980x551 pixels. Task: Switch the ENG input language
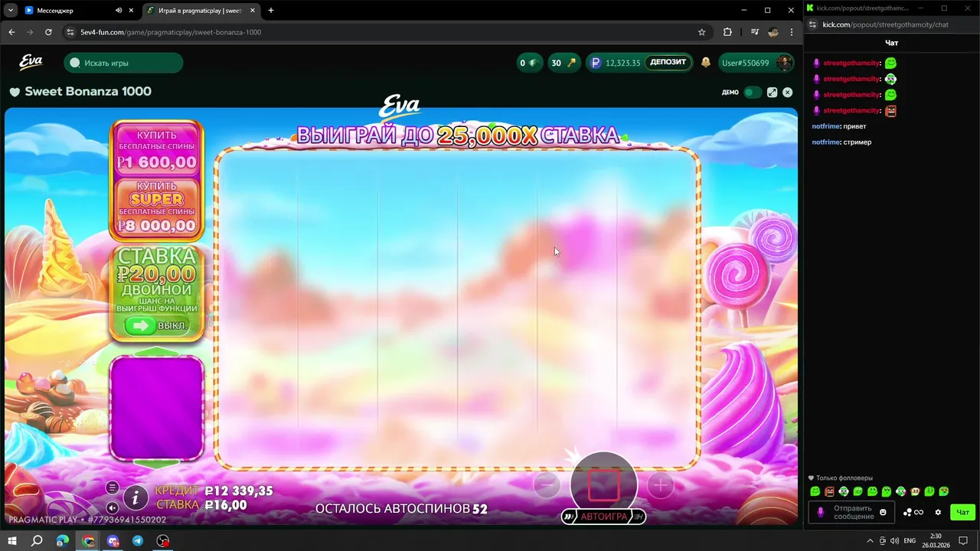tap(910, 540)
